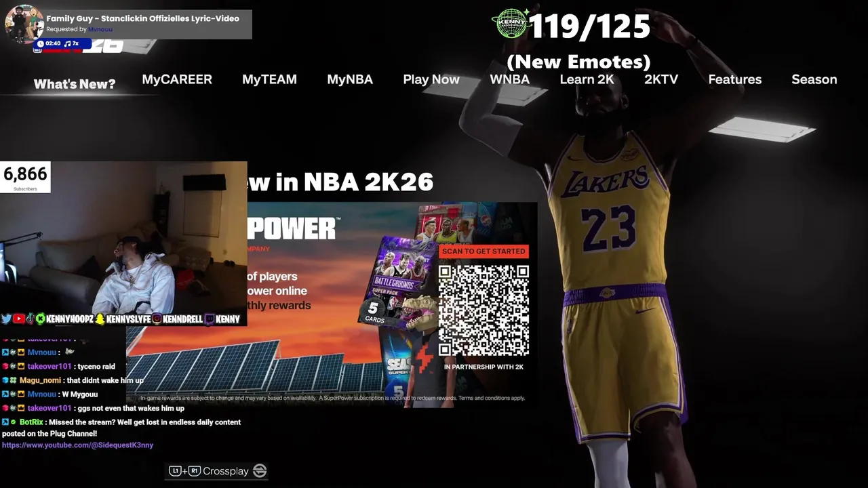Click the blue hammer badge beside BotRix

coord(5,422)
